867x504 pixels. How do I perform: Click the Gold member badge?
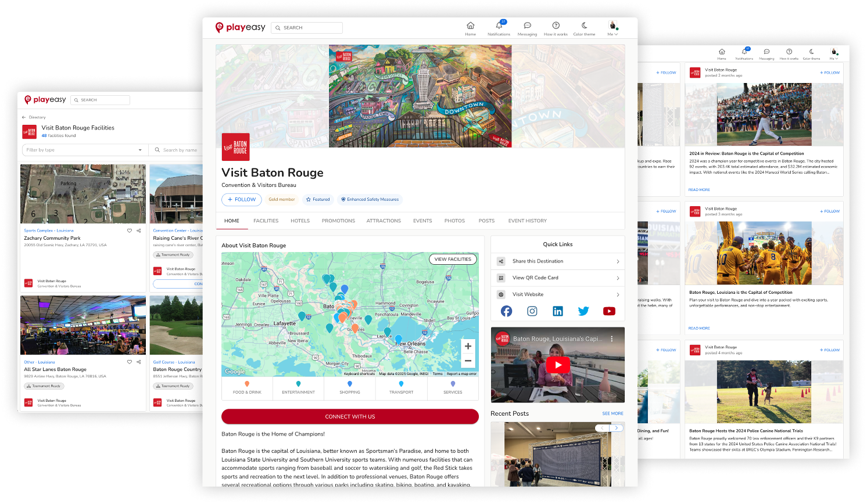282,199
